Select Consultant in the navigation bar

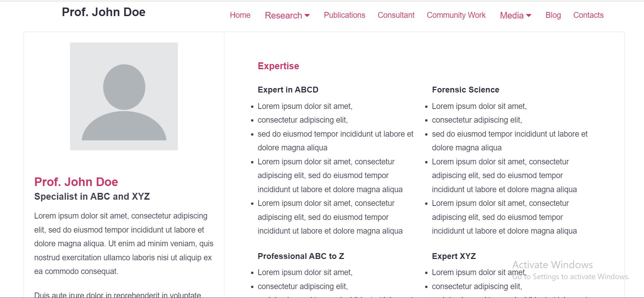click(396, 15)
